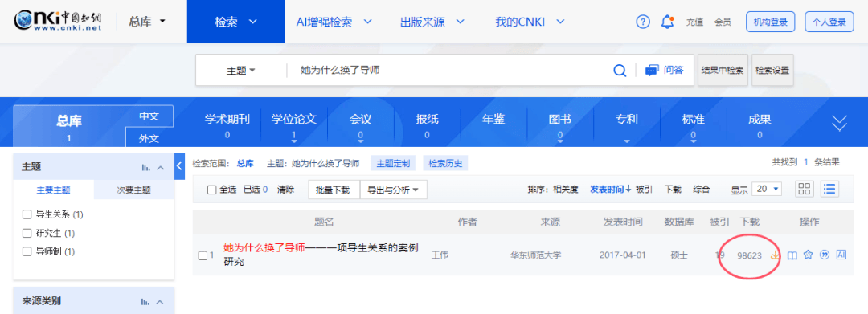This screenshot has width=868, height=314.
Task: Open the 主题 chart visualization icon
Action: (x=146, y=168)
